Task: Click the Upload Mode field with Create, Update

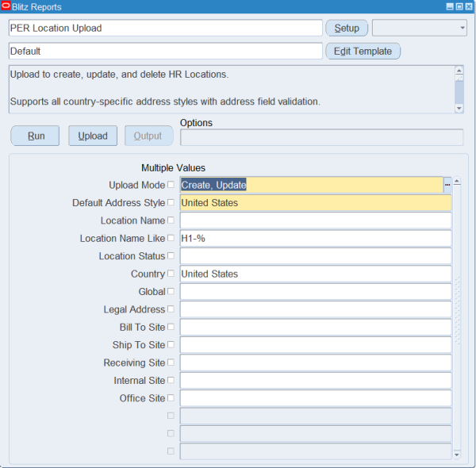Action: (x=312, y=185)
